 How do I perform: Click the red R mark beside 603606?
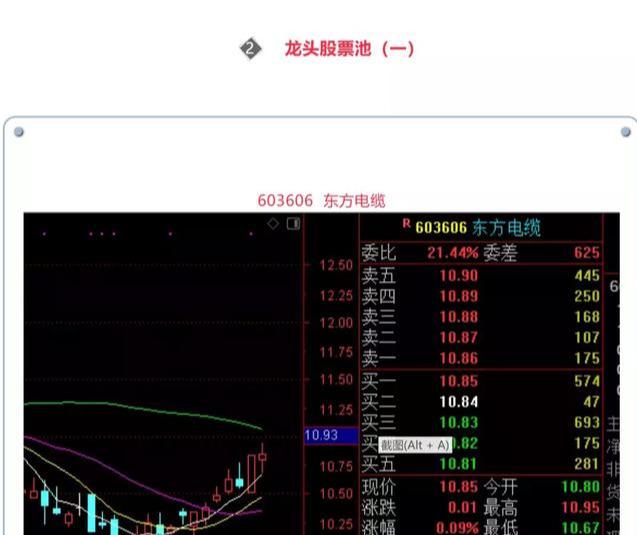[406, 223]
